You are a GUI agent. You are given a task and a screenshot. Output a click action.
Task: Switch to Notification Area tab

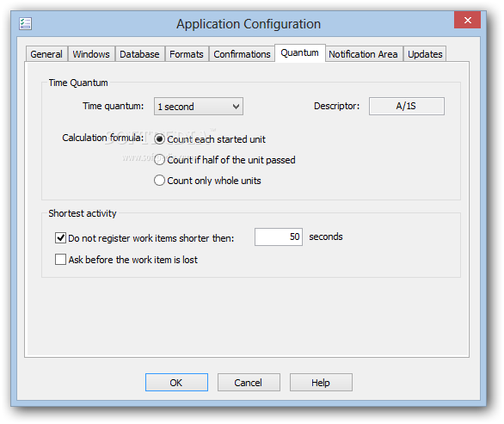363,54
